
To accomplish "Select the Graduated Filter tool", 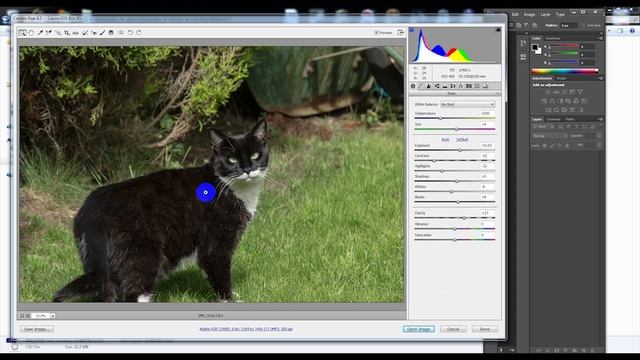I will point(111,33).
